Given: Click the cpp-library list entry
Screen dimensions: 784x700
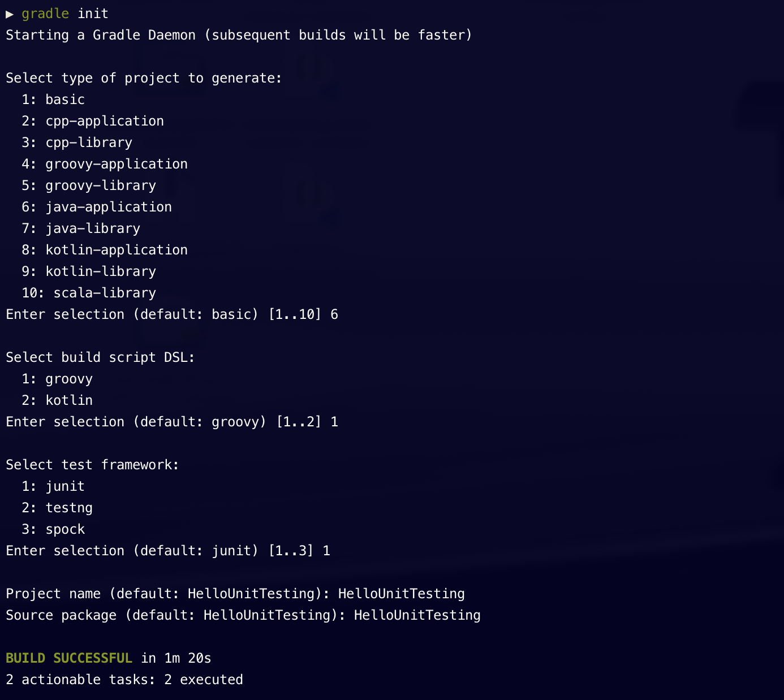Looking at the screenshot, I should 77,142.
